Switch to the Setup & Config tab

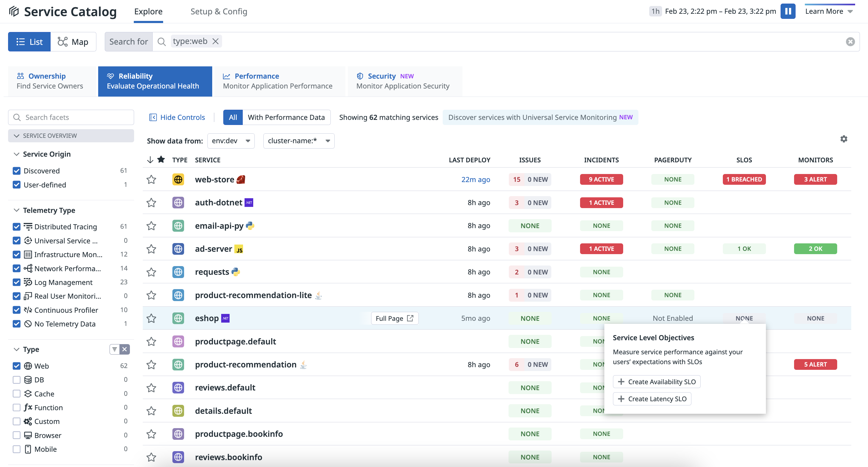218,11
